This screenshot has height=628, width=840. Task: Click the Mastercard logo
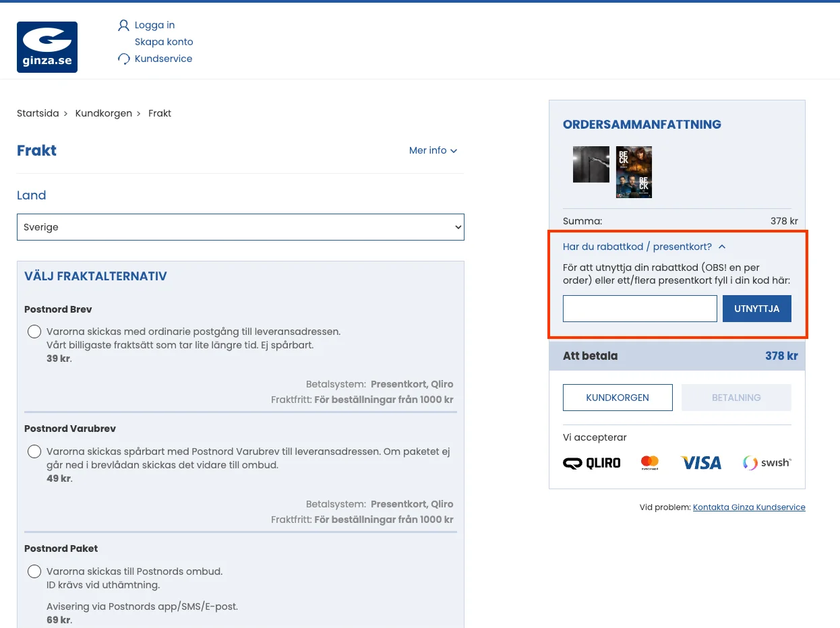tap(650, 463)
